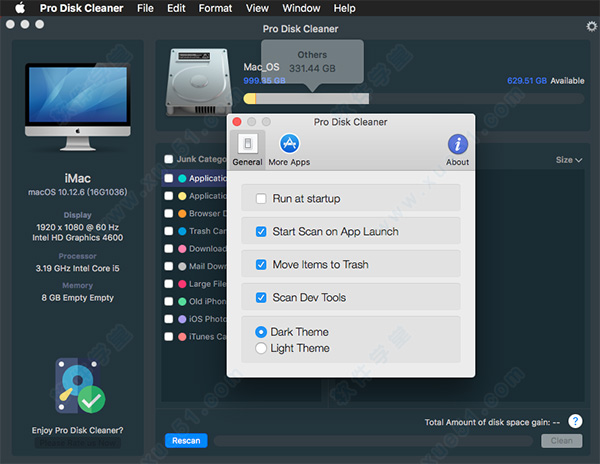Viewport: 600px width, 464px height.
Task: Check the Downloads row checkbox
Action: pyautogui.click(x=168, y=249)
